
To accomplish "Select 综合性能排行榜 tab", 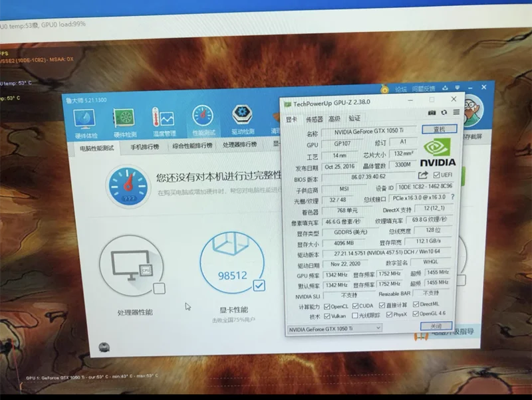I will coord(192,146).
